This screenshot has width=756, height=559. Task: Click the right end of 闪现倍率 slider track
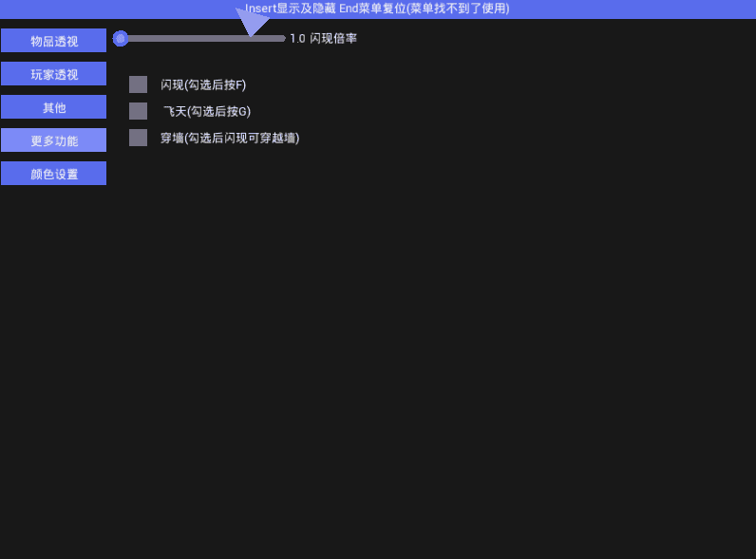[x=283, y=39]
